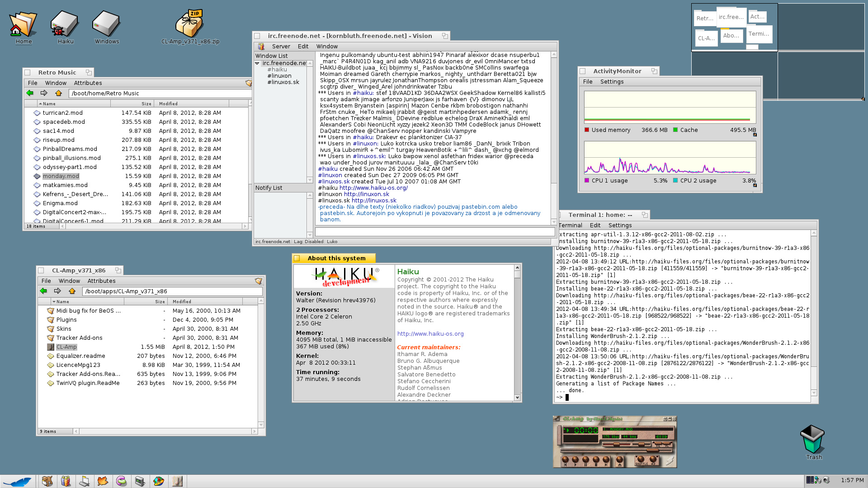868x488 pixels.
Task: Open Settings menu in ActivityMonitor
Action: (x=612, y=82)
